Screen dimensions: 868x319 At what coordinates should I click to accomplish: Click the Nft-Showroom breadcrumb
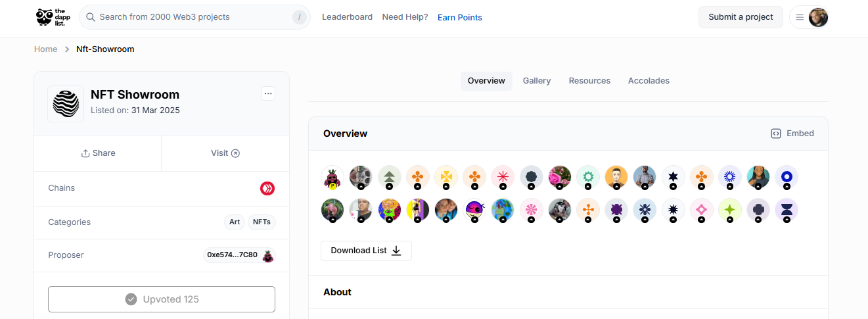click(105, 49)
